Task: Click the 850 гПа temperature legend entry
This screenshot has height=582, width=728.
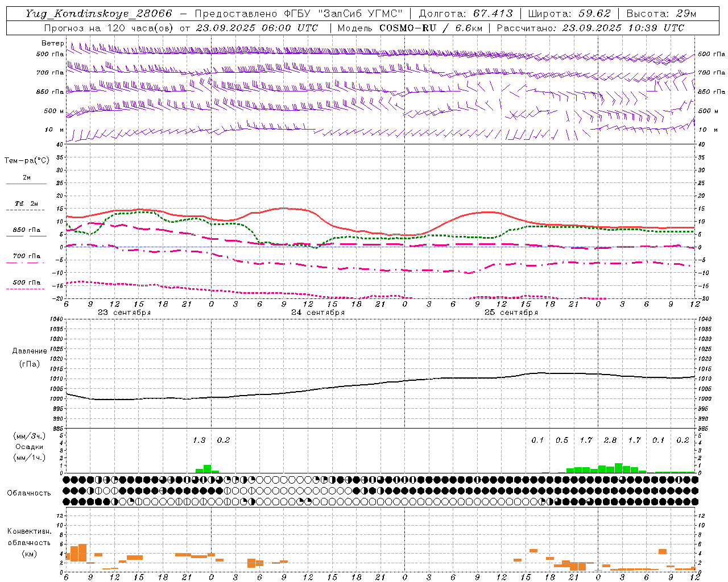Action: pyautogui.click(x=27, y=230)
